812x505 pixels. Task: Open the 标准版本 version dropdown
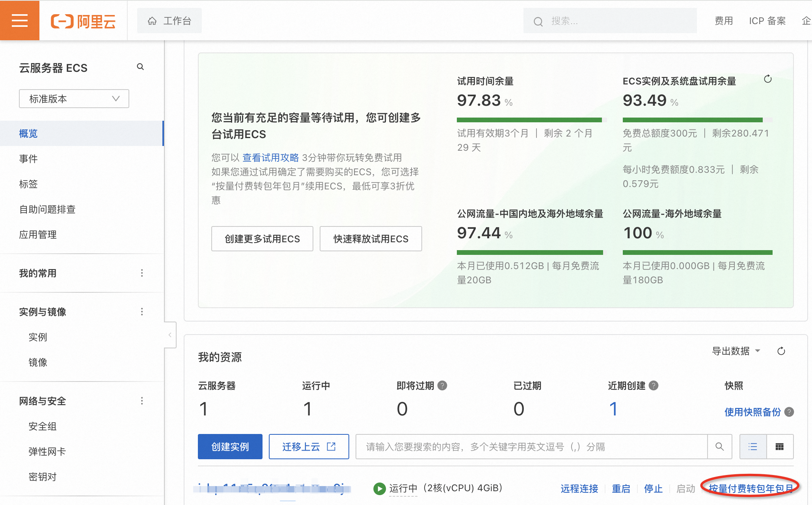click(74, 99)
